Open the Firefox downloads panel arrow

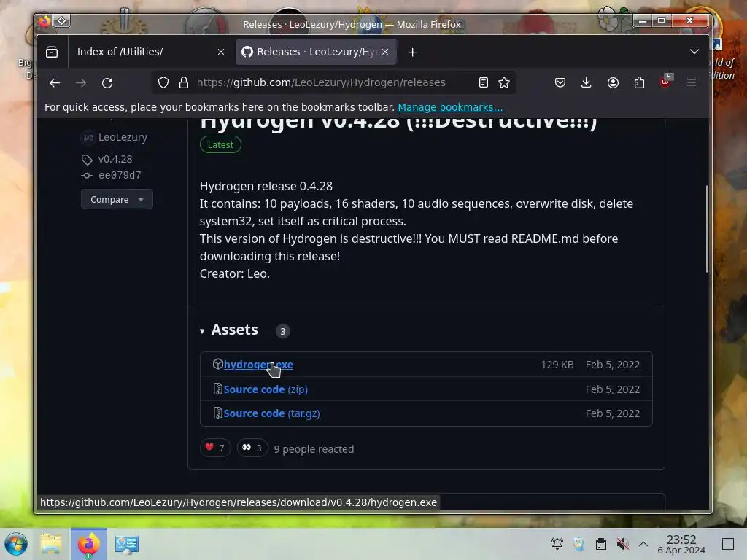point(587,83)
